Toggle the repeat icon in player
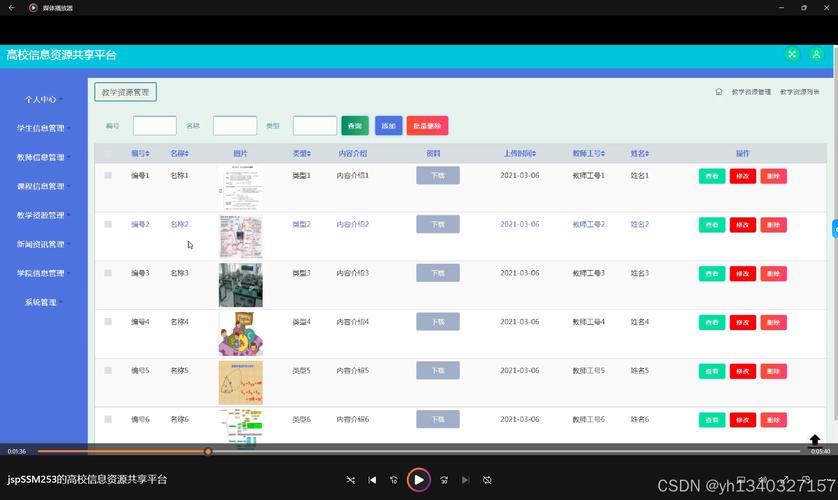 tap(487, 480)
